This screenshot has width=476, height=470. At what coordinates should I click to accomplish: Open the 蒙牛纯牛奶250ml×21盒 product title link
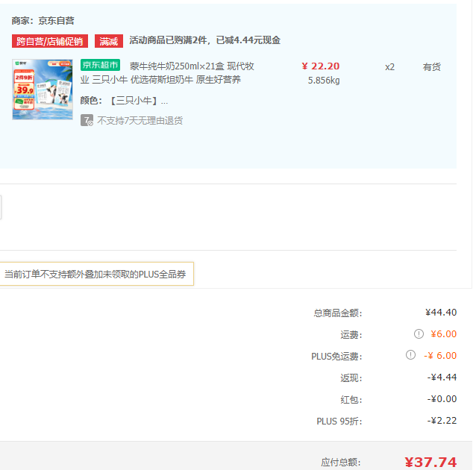167,73
